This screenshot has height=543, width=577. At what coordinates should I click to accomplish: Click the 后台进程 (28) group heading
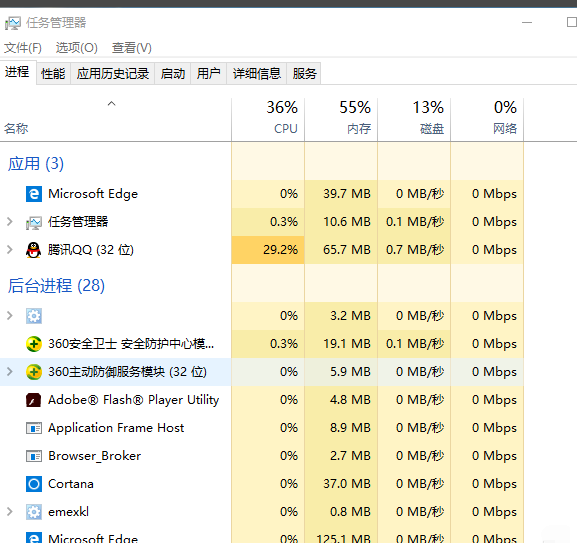tap(56, 285)
